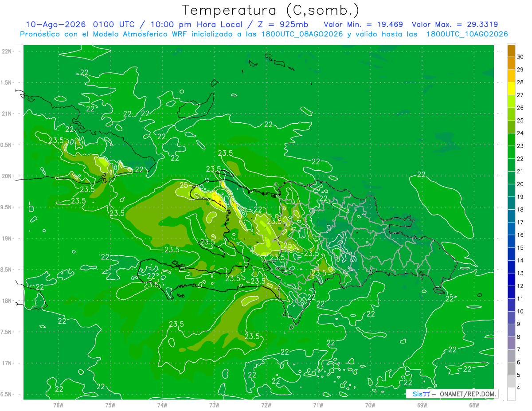Pick yellow swatch between 27 and 28

511,88
